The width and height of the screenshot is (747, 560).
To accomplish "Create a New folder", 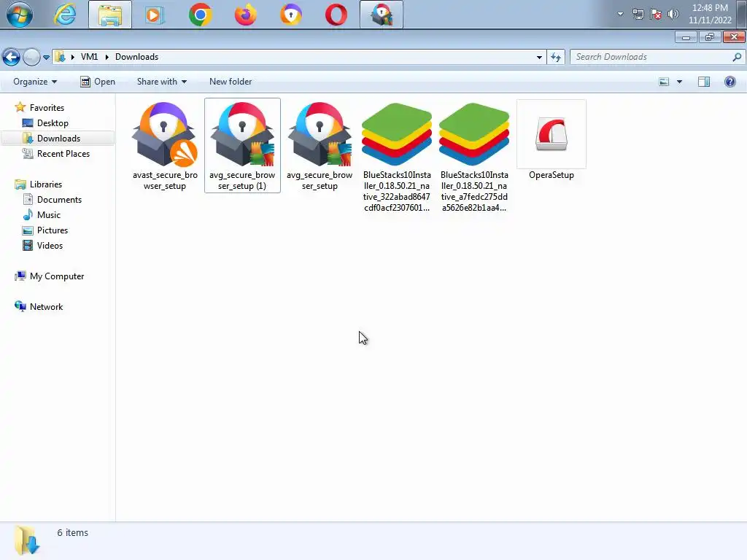I will coord(231,82).
